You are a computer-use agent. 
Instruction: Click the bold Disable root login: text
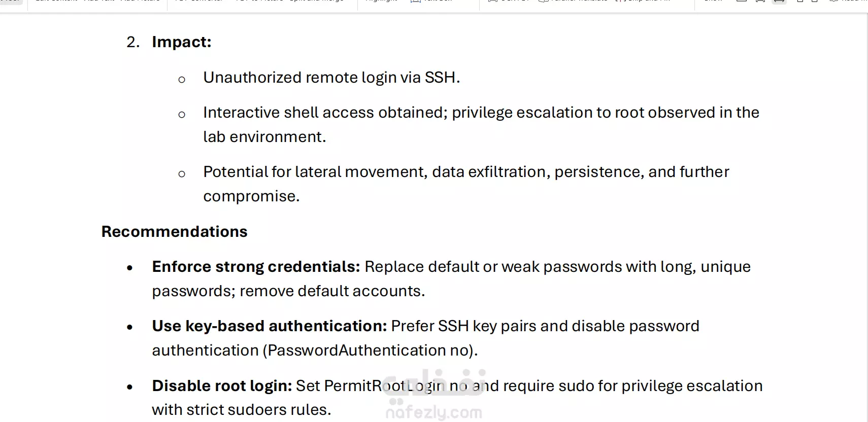point(222,386)
